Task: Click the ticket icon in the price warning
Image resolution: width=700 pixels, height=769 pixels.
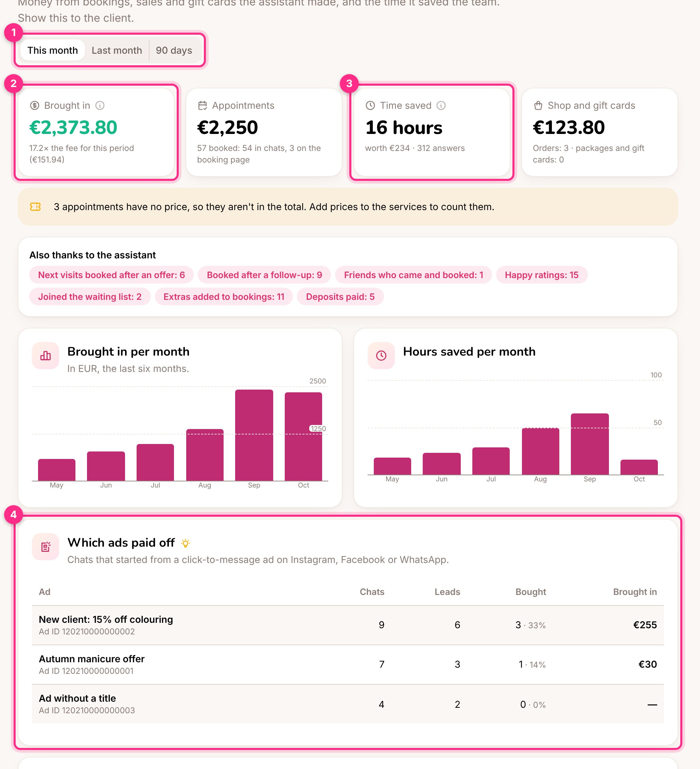Action: click(x=35, y=207)
